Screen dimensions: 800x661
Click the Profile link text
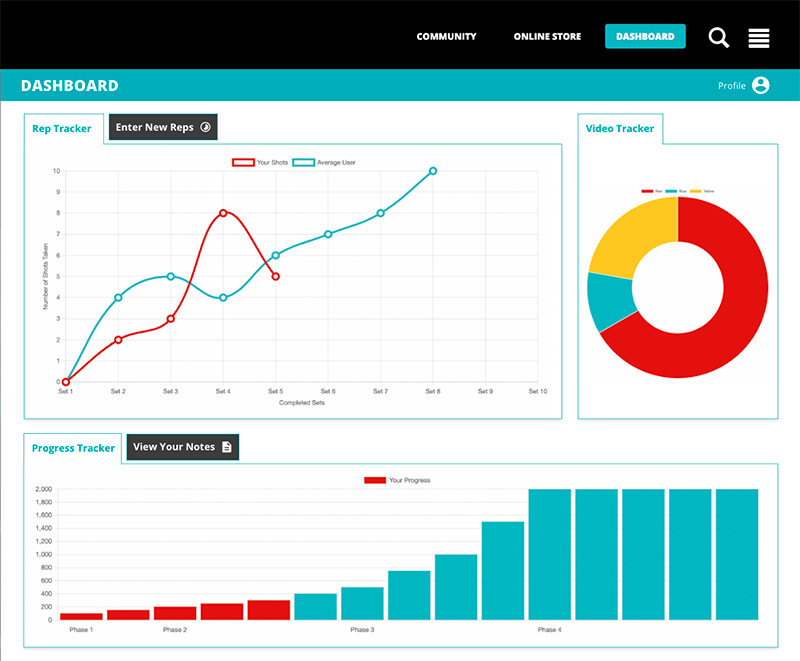[732, 86]
